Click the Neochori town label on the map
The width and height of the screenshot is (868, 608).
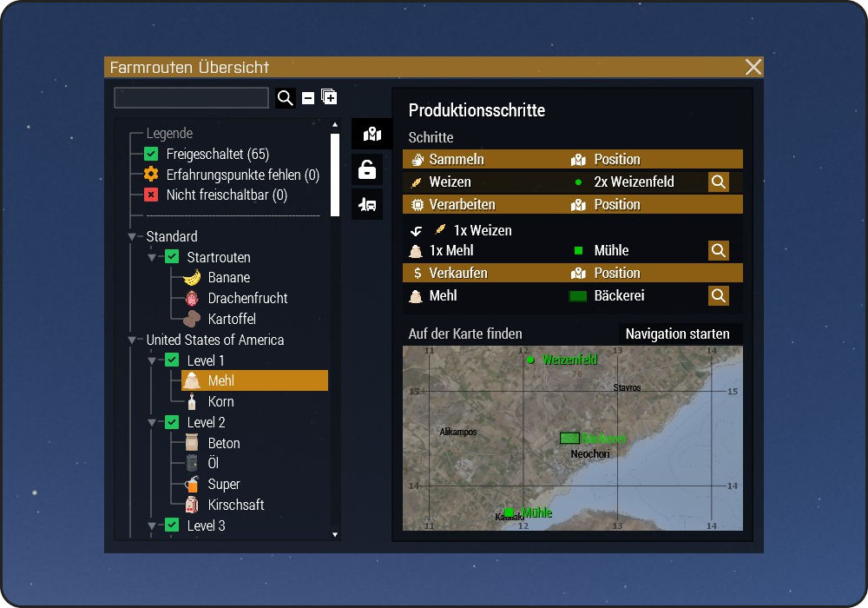590,454
